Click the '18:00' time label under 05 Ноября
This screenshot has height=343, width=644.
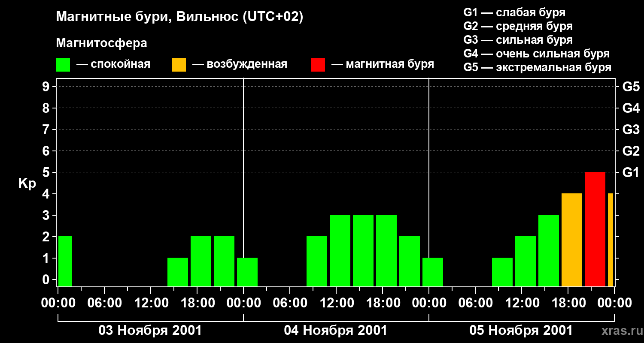pos(568,303)
